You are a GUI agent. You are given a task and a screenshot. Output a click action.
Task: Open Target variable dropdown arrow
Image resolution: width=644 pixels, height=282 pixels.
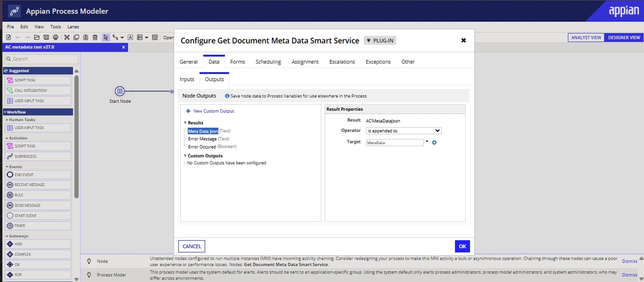[427, 142]
